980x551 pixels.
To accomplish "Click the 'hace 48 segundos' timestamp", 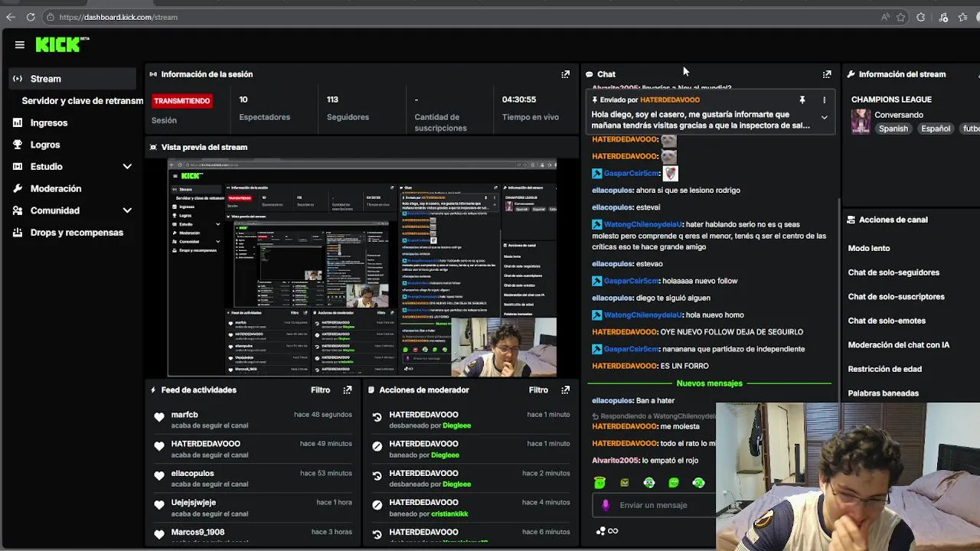I will point(323,415).
